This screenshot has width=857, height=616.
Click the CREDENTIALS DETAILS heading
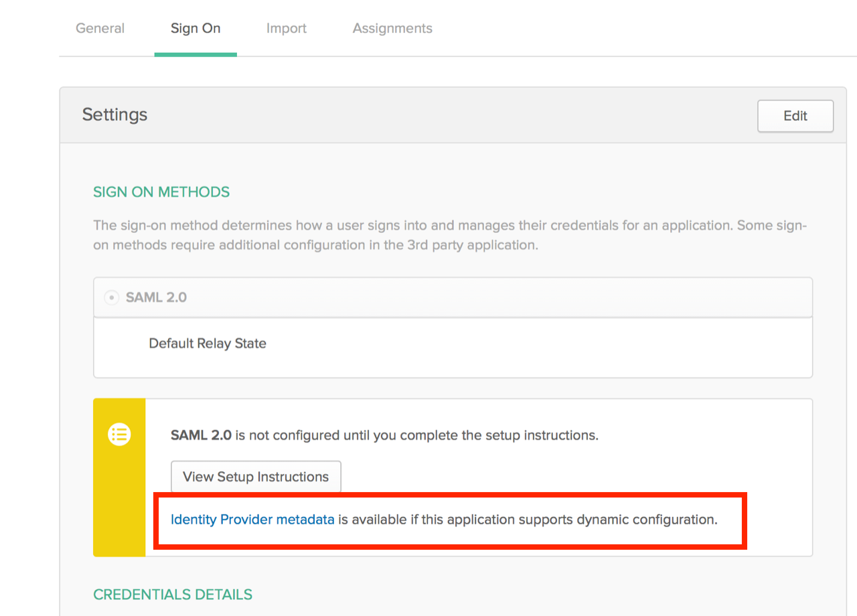[x=173, y=595]
